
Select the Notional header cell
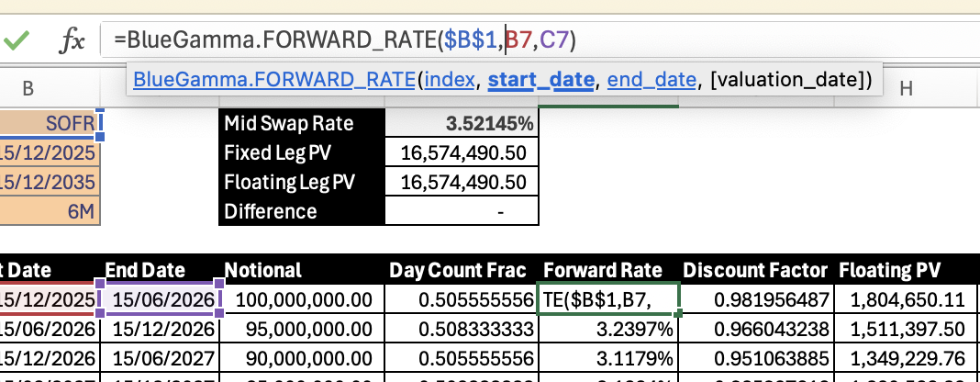pos(303,270)
